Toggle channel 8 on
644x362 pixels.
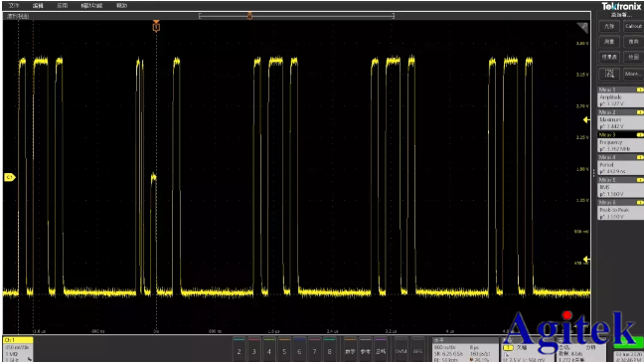329,350
